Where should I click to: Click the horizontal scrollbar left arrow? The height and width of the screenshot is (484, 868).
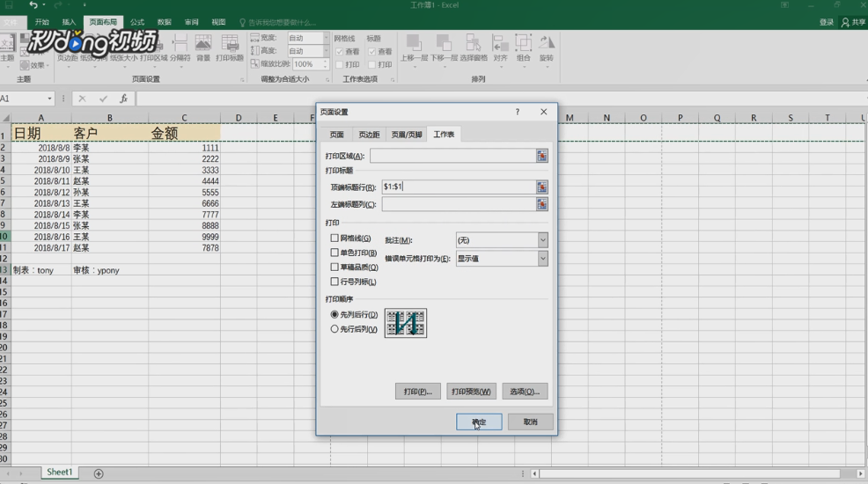coord(534,473)
